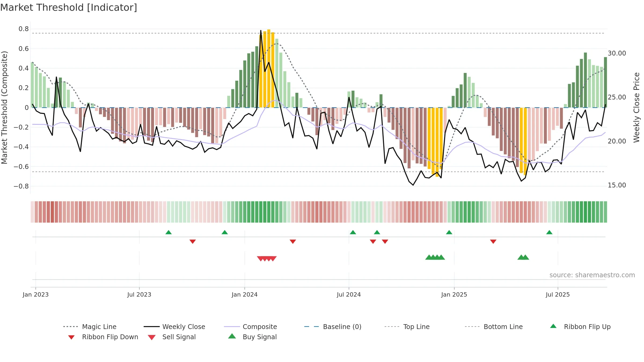Click the chart title Market Threshold [Indicator]
This screenshot has width=644, height=362.
(69, 8)
